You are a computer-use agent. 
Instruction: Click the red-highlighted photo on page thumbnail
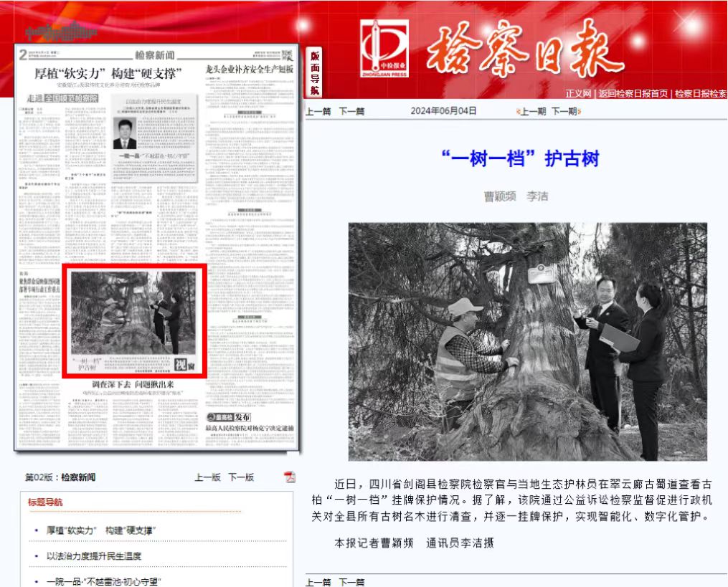[135, 320]
